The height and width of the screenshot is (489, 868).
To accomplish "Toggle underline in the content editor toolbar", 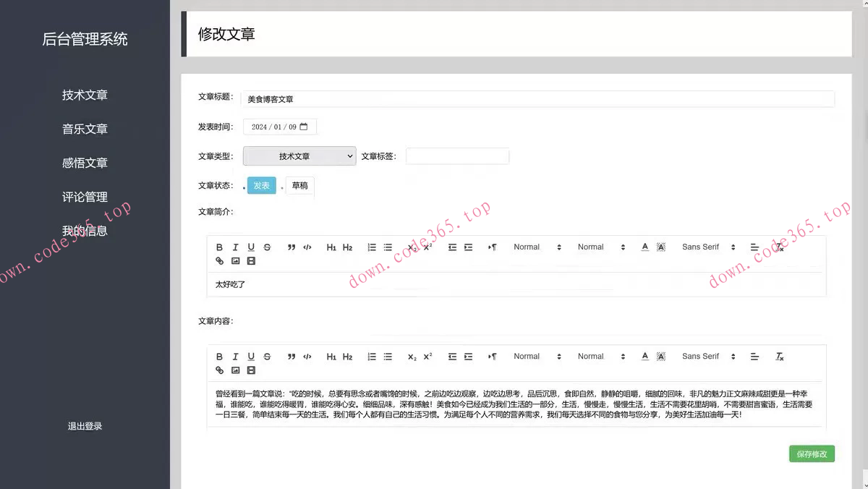I will tap(251, 356).
